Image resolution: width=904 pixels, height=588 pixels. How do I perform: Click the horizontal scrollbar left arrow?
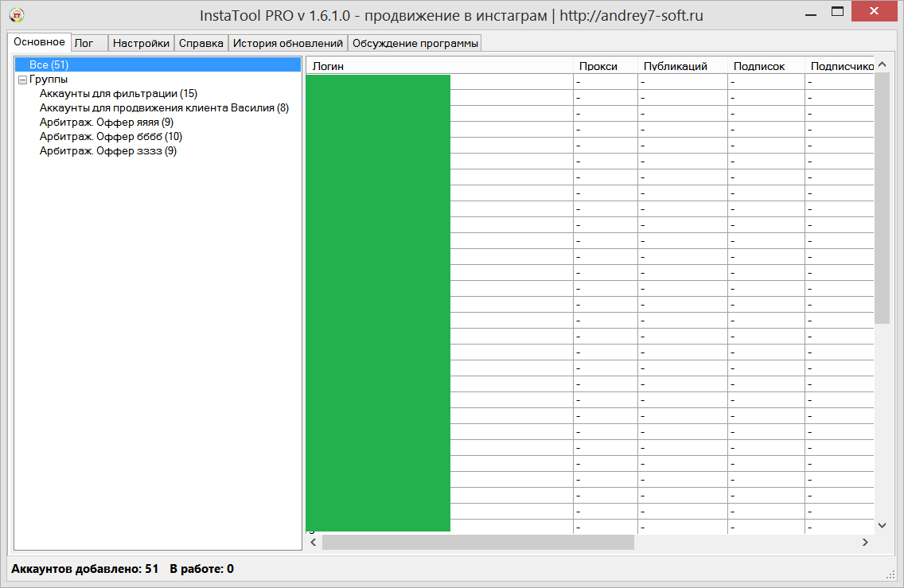tap(314, 542)
